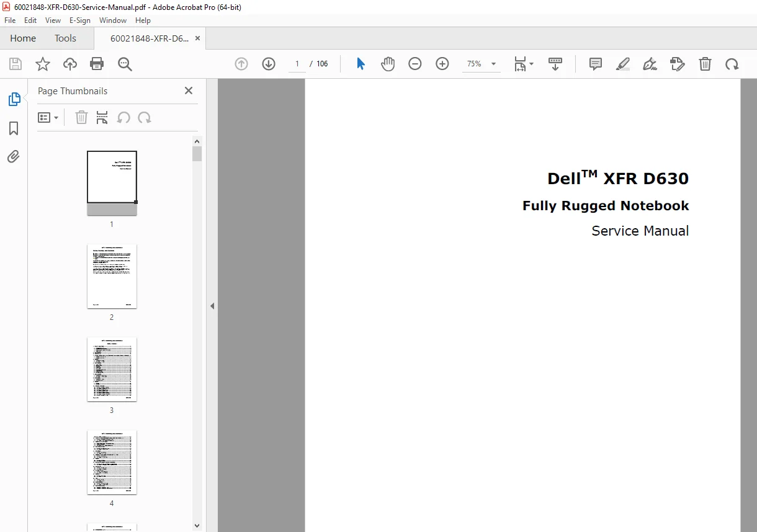Open the Attachments paperclip panel
This screenshot has height=532, width=757.
pyautogui.click(x=14, y=156)
